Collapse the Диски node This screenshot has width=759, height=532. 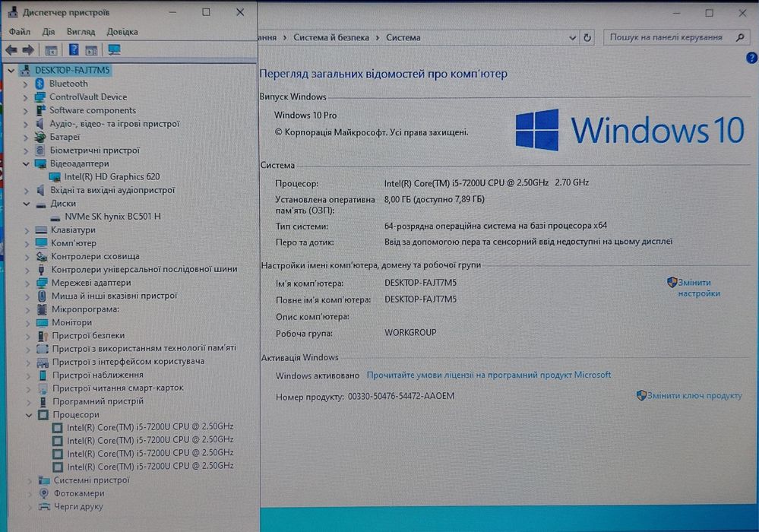(27, 204)
